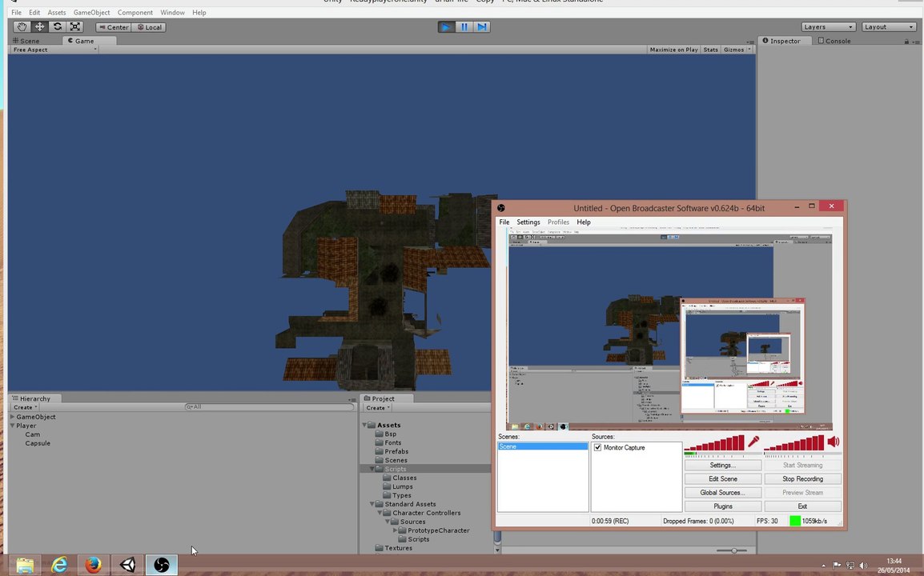Adjust OBS microphone volume meter
924x576 pixels.
click(715, 443)
